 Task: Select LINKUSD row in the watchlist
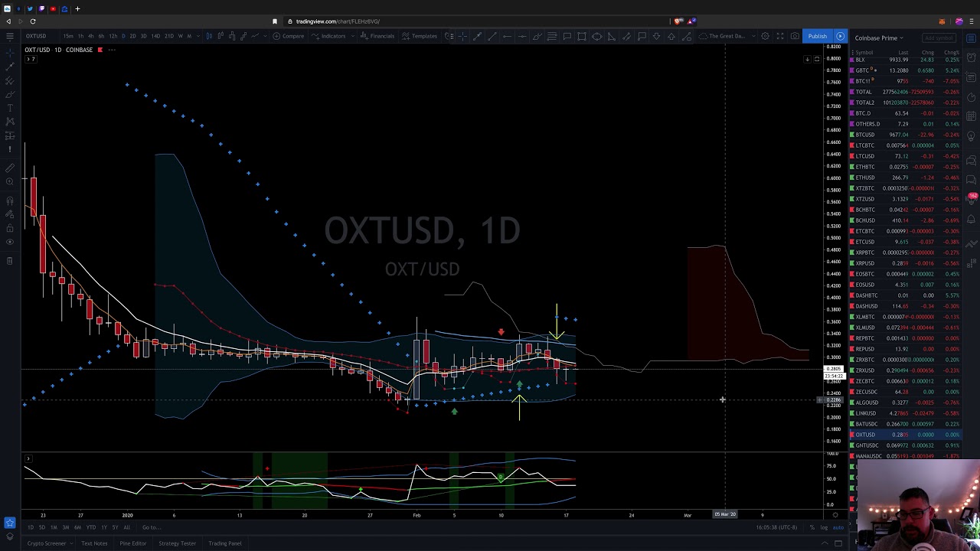904,413
